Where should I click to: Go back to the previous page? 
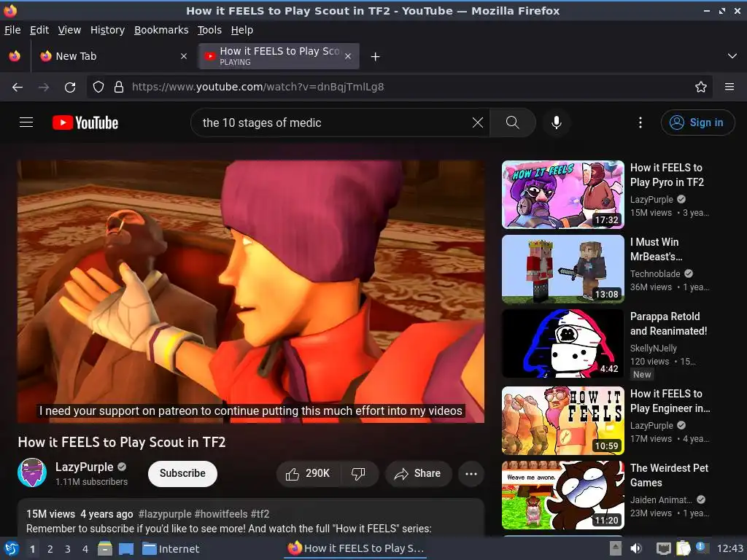coord(18,87)
